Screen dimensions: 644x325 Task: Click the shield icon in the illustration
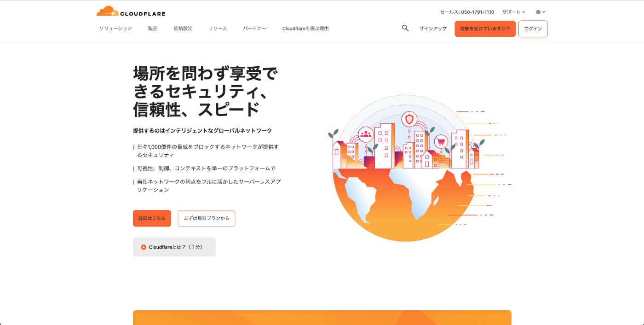409,119
